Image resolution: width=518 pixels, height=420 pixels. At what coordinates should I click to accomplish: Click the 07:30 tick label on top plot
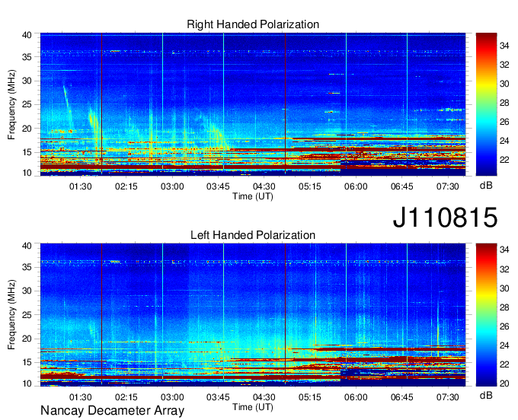(448, 186)
